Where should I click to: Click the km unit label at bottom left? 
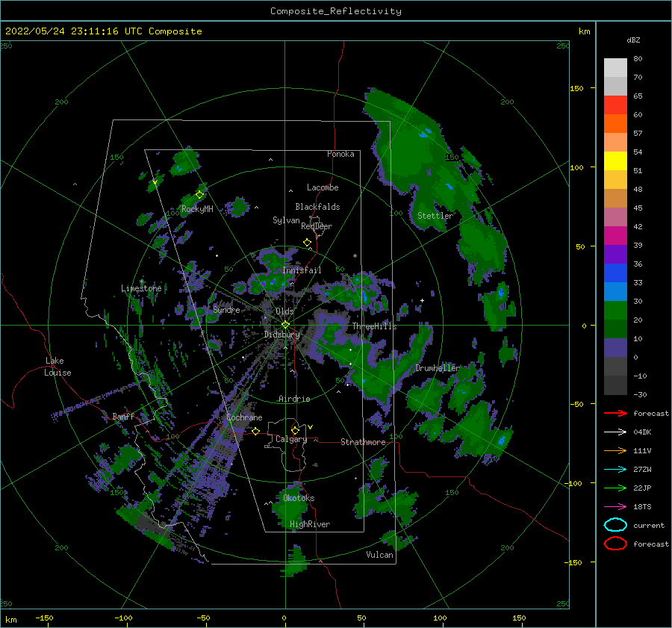(x=11, y=620)
